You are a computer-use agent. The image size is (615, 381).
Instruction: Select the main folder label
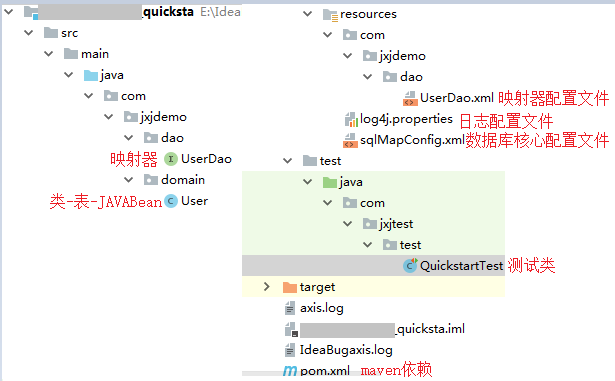click(95, 54)
